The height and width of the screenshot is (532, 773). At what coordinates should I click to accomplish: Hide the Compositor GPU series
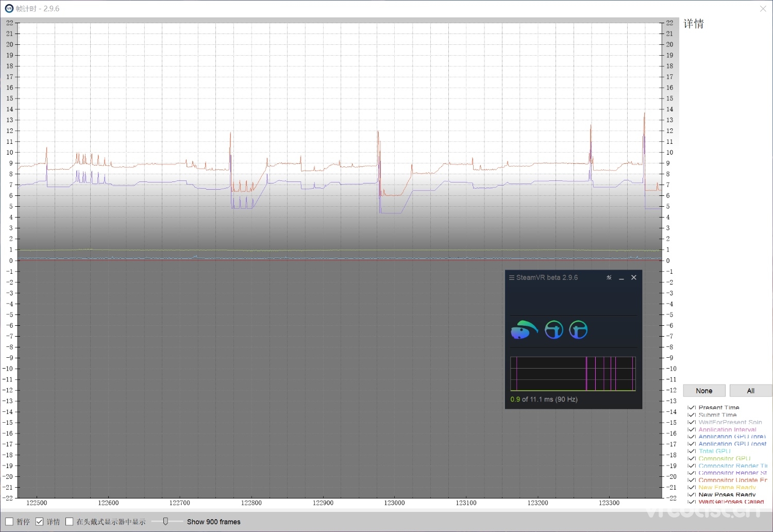[692, 458]
